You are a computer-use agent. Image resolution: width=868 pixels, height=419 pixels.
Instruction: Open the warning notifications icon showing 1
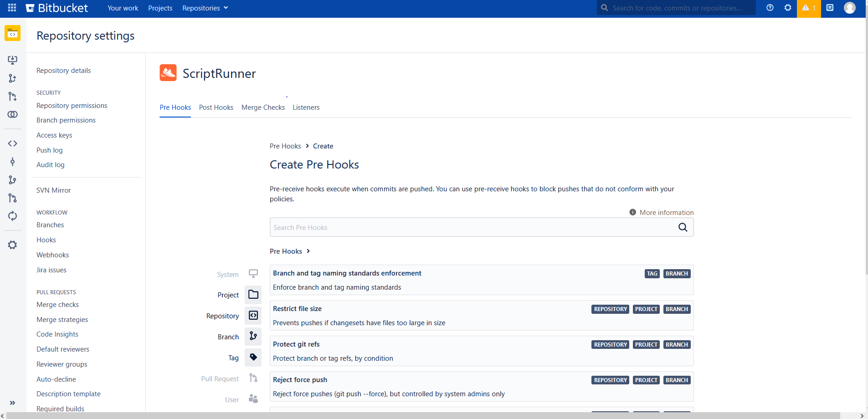pyautogui.click(x=808, y=8)
